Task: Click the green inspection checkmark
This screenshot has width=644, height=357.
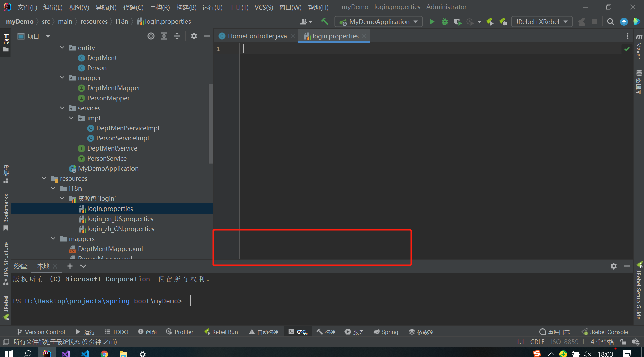Action: click(627, 49)
